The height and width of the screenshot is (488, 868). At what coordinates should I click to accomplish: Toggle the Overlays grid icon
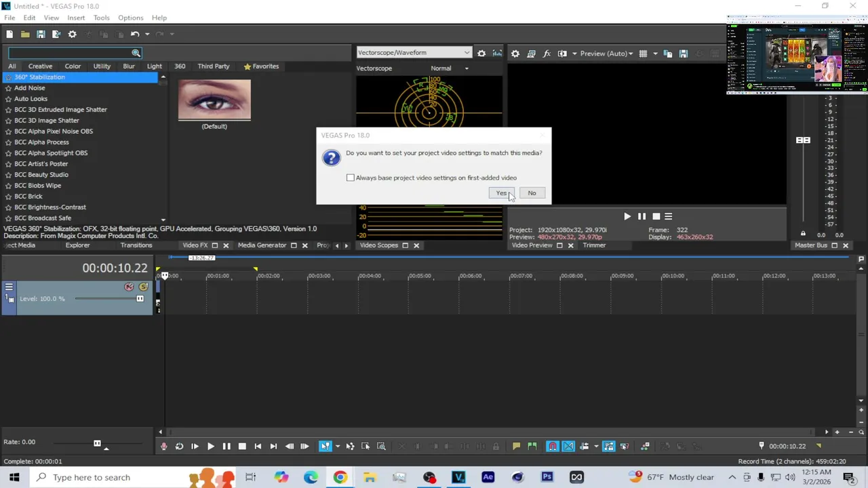643,54
